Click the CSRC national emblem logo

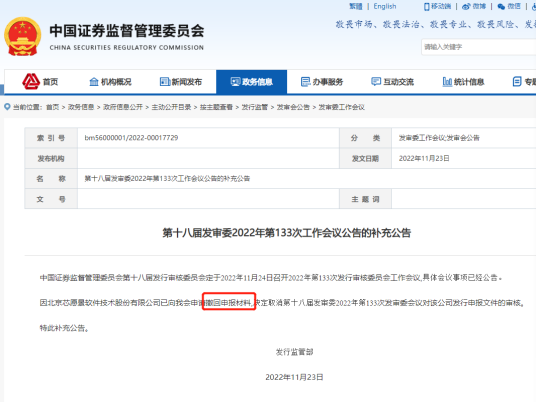pos(23,37)
